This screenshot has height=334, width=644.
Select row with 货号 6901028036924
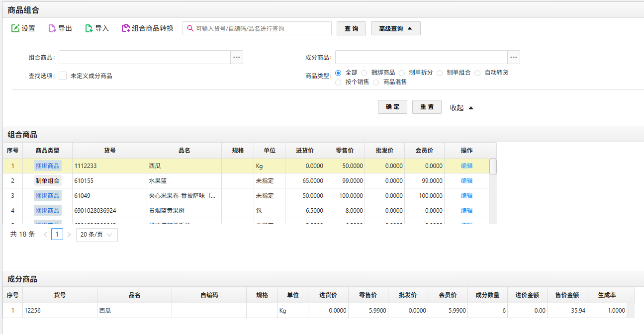pyautogui.click(x=246, y=211)
